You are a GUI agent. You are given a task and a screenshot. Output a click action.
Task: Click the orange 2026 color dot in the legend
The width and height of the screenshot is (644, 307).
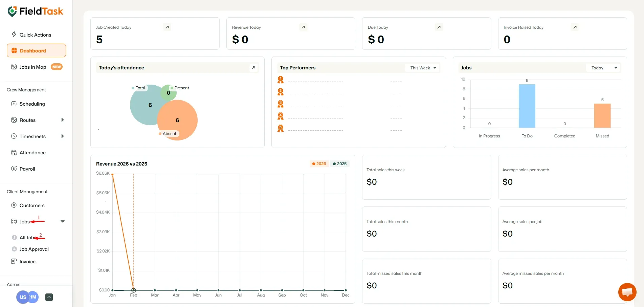(314, 163)
